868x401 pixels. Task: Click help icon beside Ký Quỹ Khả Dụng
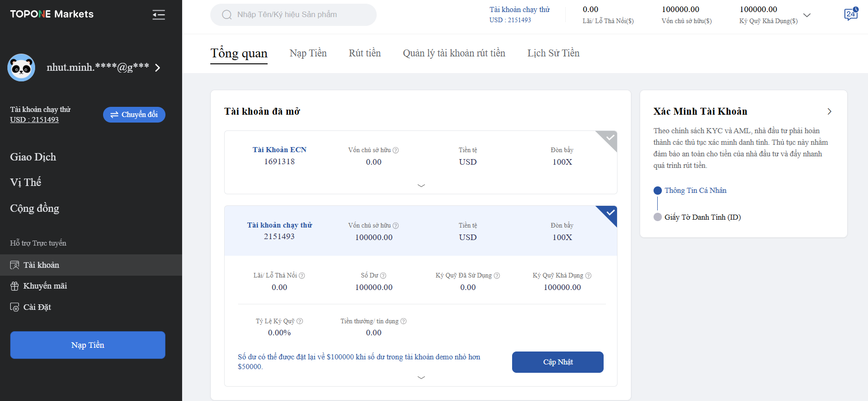click(588, 276)
